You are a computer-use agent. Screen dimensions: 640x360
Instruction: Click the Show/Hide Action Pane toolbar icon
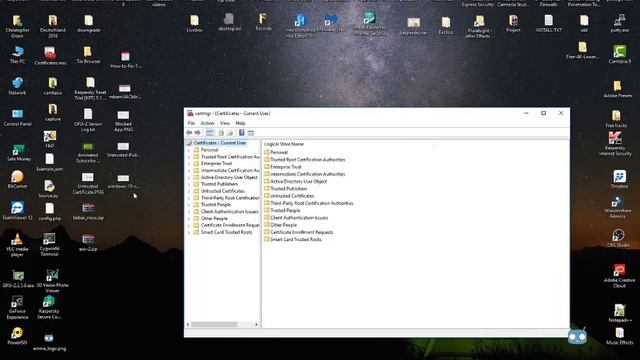251,133
